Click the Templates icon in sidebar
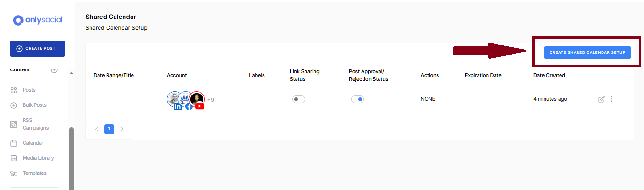 click(x=14, y=173)
